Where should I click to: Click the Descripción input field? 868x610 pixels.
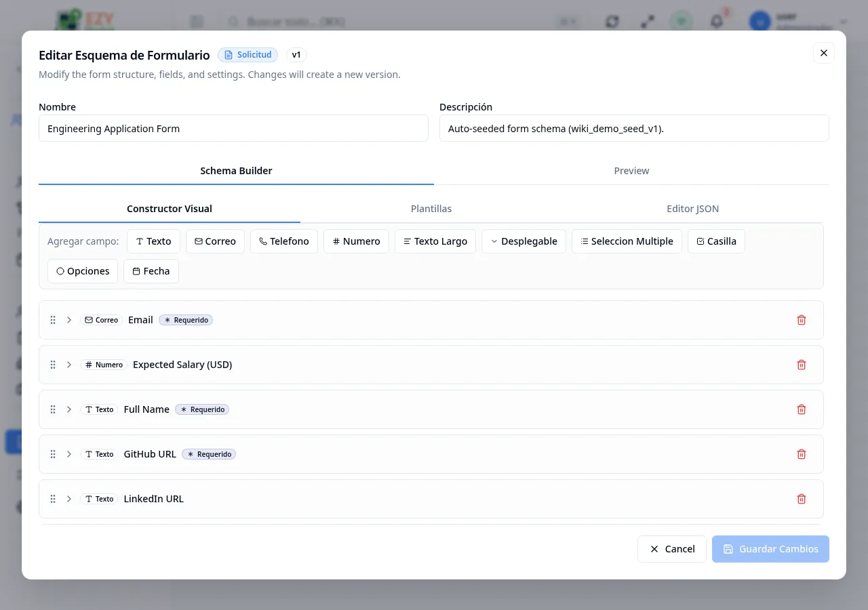coord(634,128)
